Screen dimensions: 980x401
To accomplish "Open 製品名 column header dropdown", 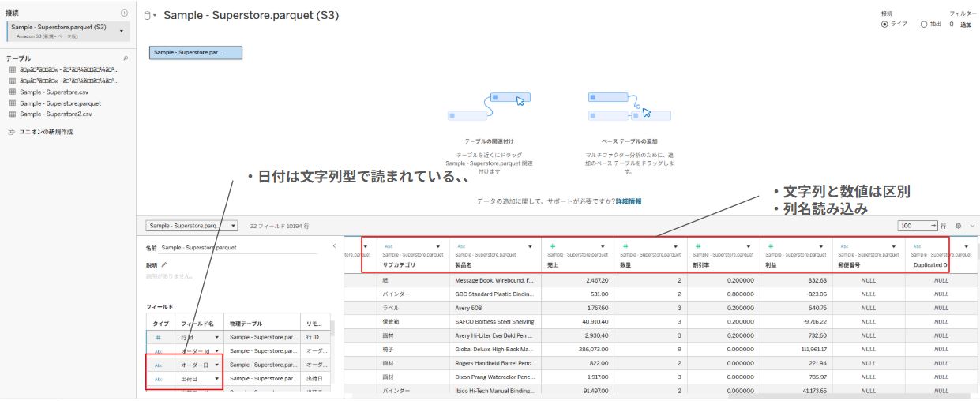I will (528, 246).
